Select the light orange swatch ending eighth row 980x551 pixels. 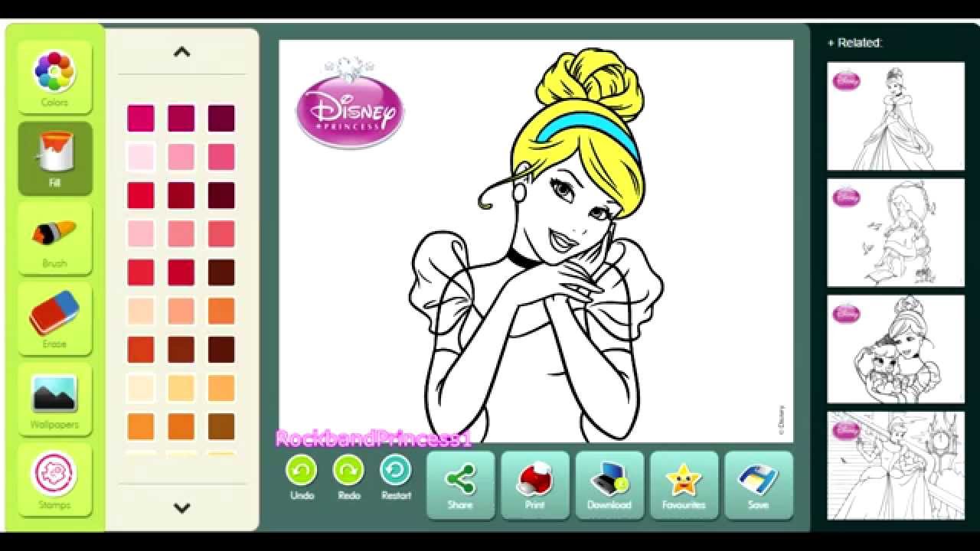tap(221, 388)
